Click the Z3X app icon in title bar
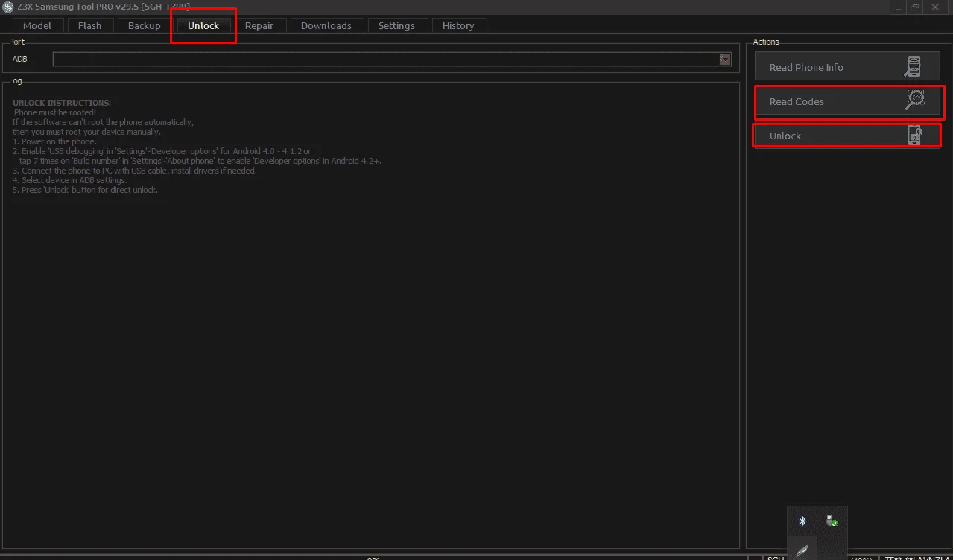This screenshot has width=953, height=560. pyautogui.click(x=8, y=7)
